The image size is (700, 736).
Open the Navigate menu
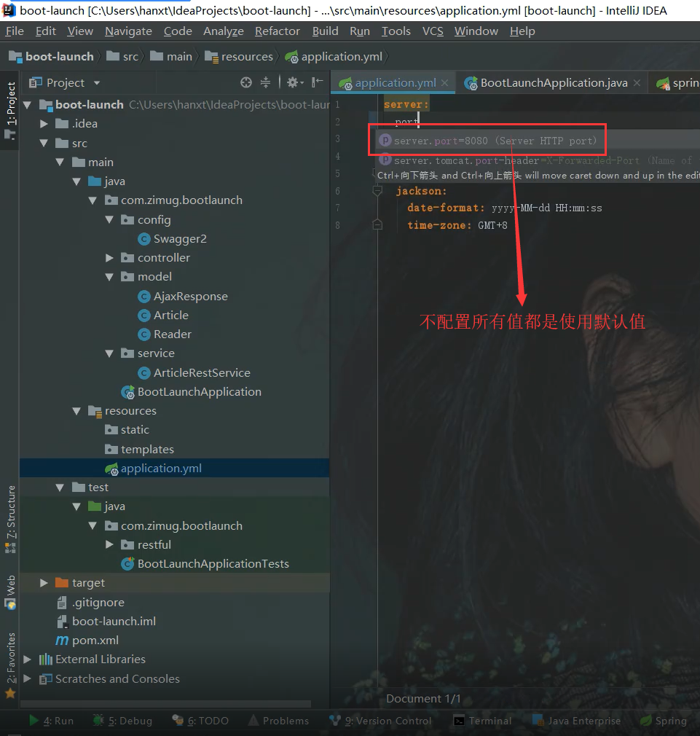tap(128, 31)
